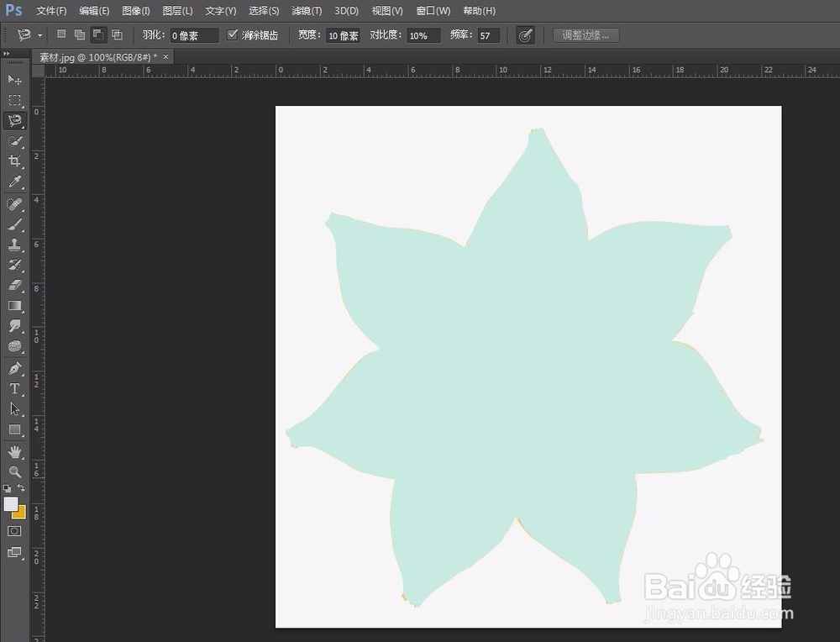Switch to the 素材.jpg document tab
Viewport: 840px width, 642px height.
point(98,57)
